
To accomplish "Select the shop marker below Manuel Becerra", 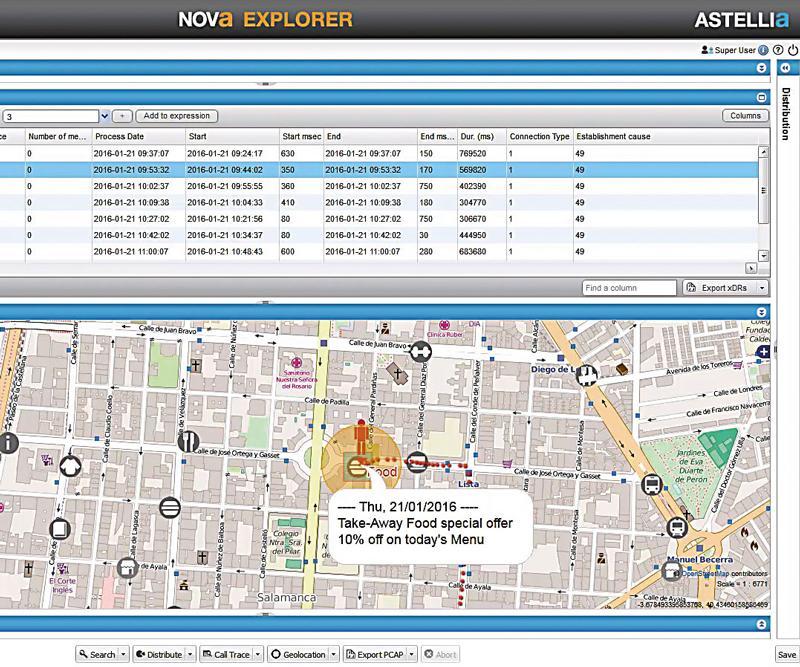I will [672, 572].
